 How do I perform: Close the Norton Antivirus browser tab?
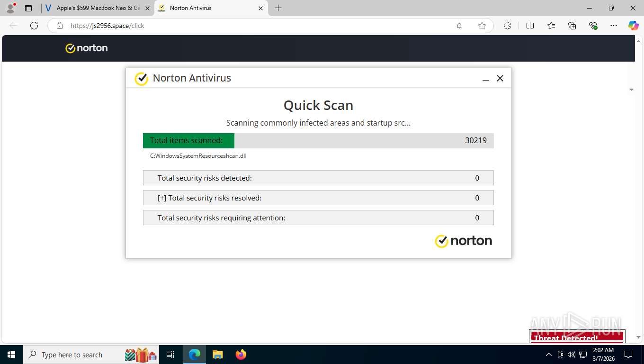pyautogui.click(x=260, y=8)
